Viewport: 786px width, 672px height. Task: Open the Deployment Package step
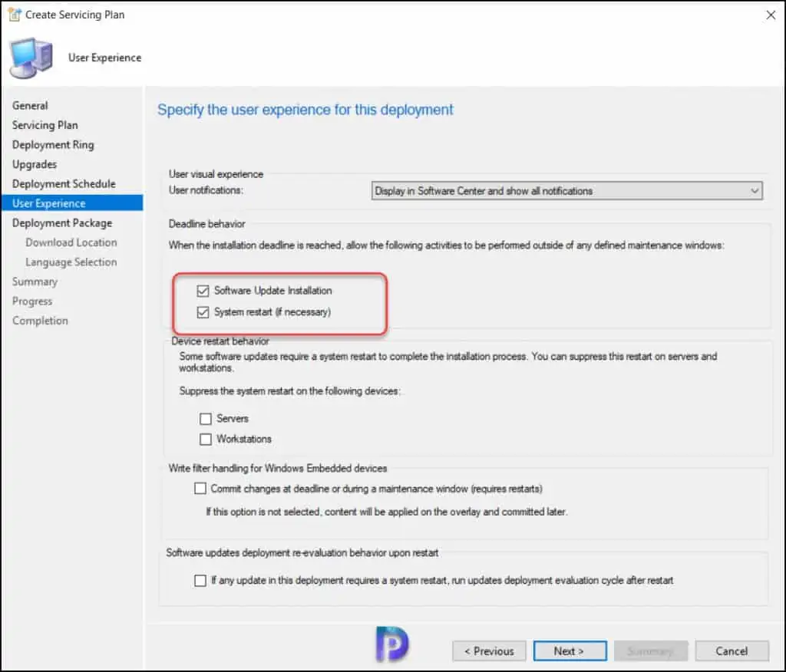[x=62, y=223]
